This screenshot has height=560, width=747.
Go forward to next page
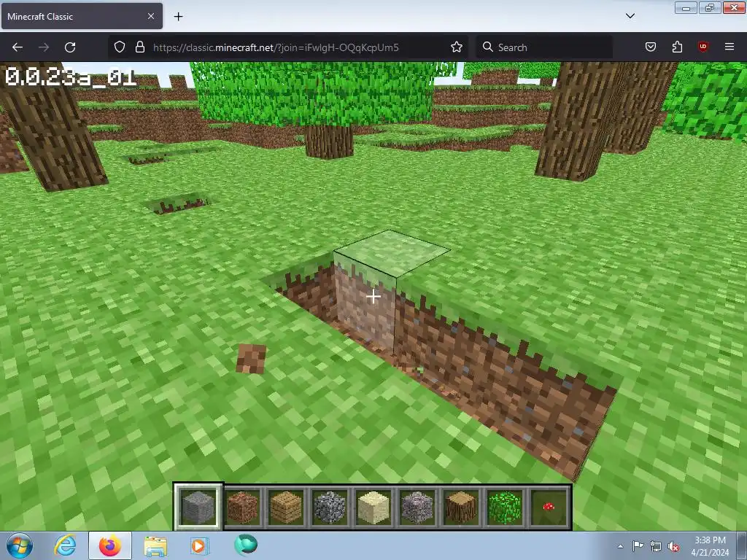pyautogui.click(x=44, y=47)
